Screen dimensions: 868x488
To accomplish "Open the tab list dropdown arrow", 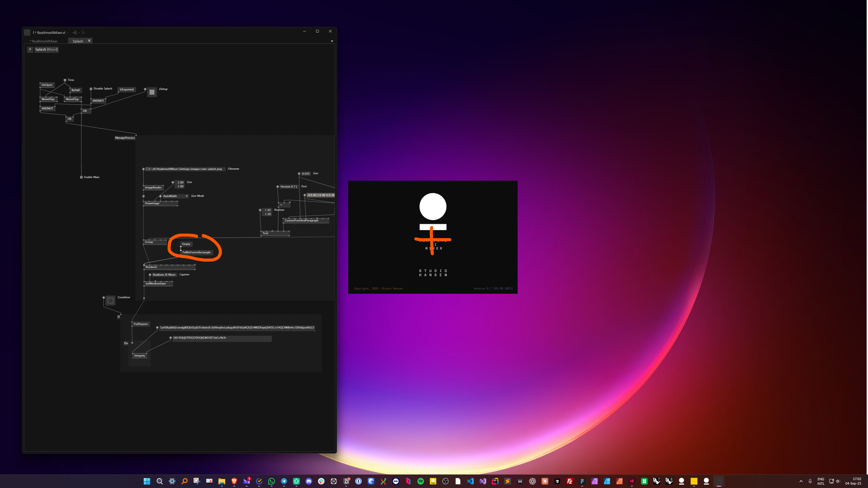I will coord(332,41).
